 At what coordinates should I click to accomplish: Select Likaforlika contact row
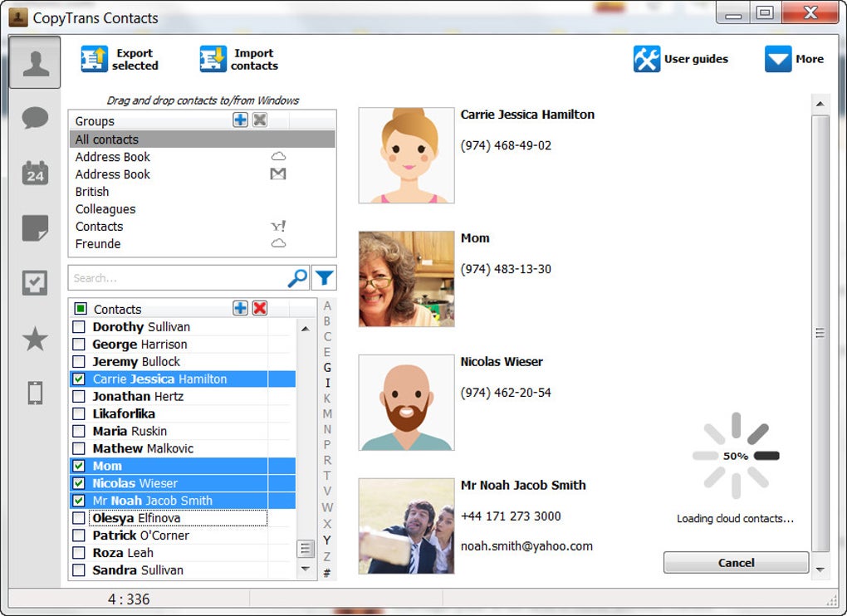pyautogui.click(x=183, y=413)
